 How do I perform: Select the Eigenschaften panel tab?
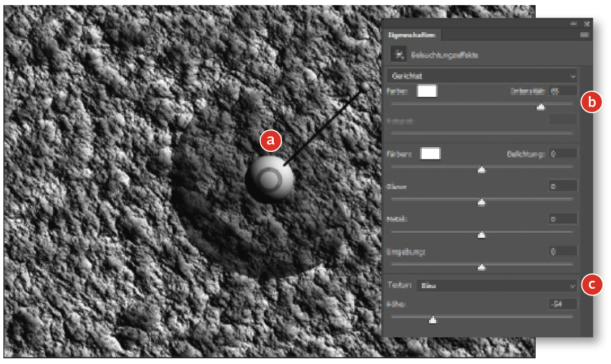point(412,35)
